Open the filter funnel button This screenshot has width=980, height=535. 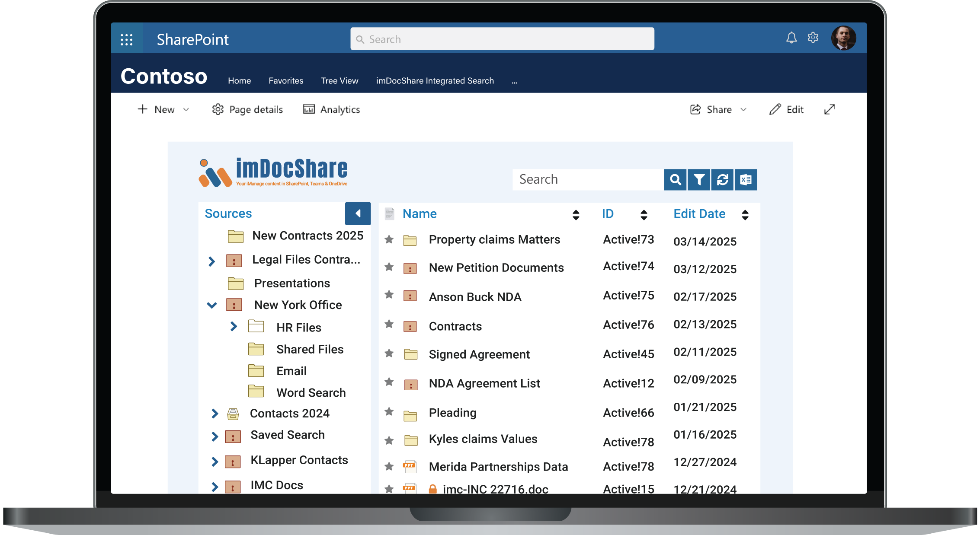[699, 179]
